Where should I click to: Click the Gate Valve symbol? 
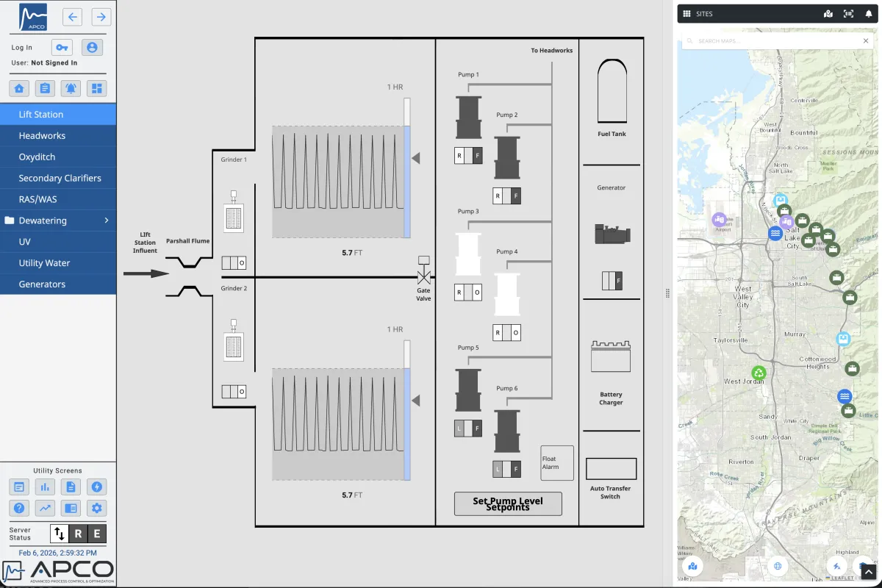[424, 270]
